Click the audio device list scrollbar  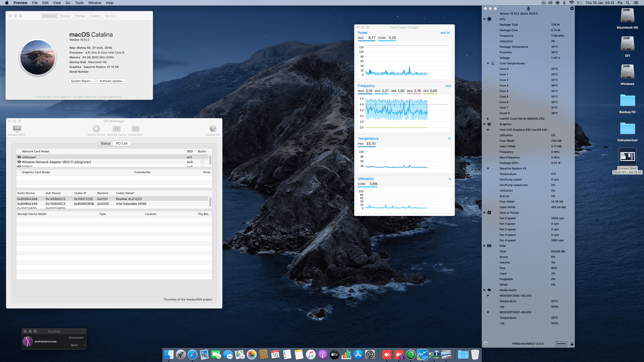(210, 202)
